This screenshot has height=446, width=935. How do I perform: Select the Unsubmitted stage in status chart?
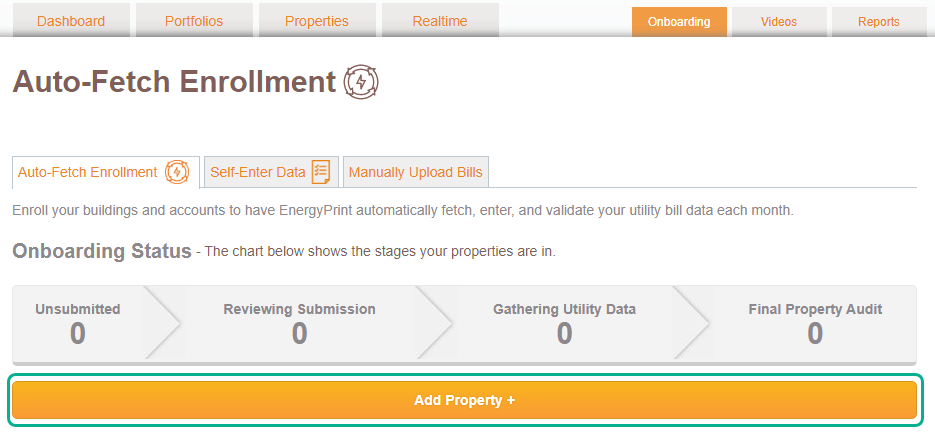pos(78,325)
